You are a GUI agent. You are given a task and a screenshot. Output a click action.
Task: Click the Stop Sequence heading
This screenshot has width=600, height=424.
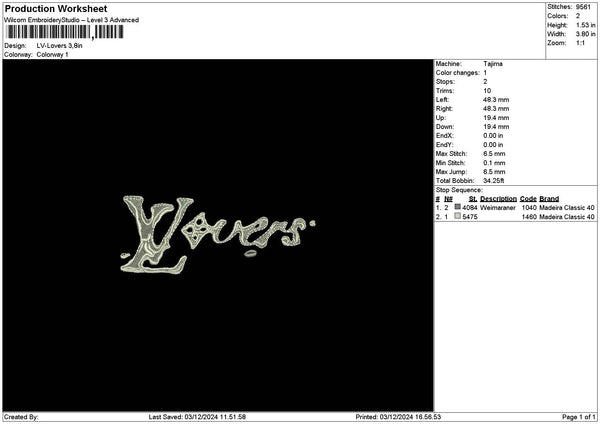(459, 190)
